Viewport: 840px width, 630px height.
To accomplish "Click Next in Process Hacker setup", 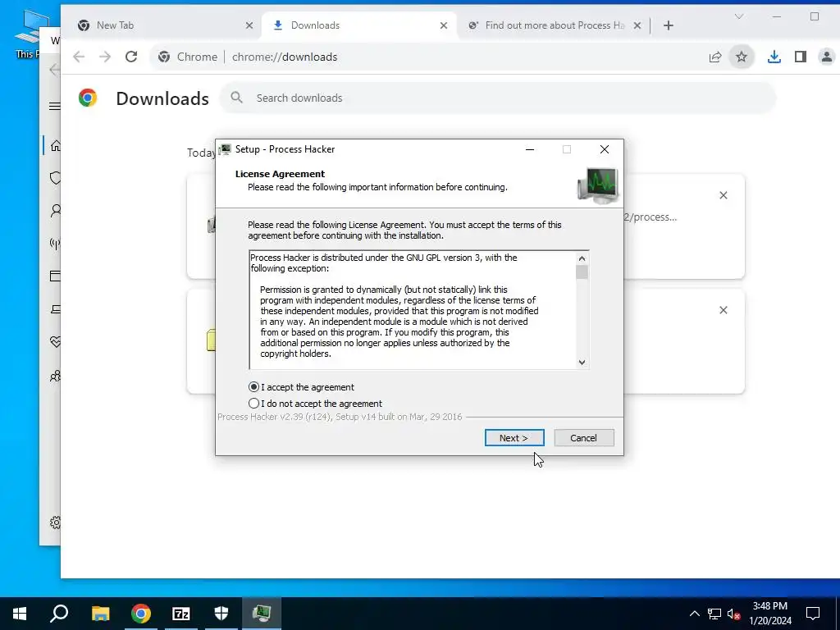I will (x=514, y=438).
